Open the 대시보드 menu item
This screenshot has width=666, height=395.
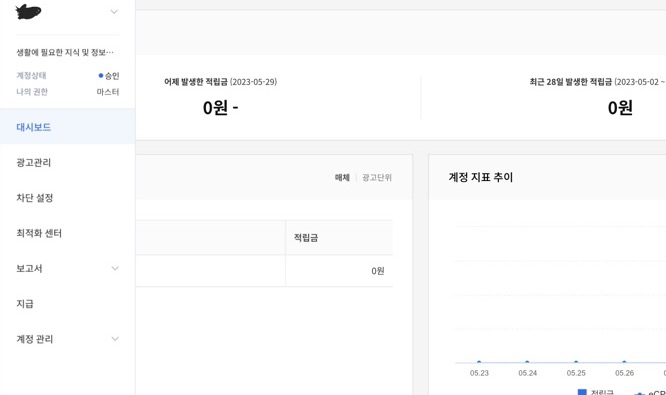pos(68,127)
